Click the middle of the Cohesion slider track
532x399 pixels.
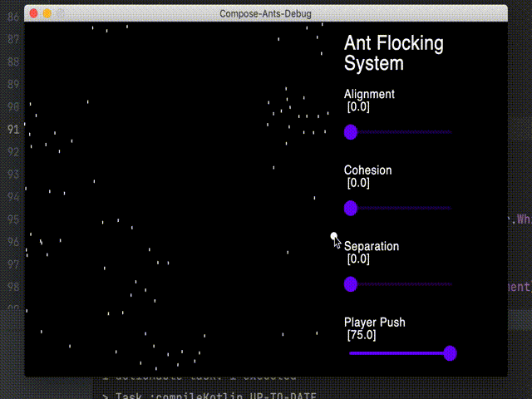point(401,208)
